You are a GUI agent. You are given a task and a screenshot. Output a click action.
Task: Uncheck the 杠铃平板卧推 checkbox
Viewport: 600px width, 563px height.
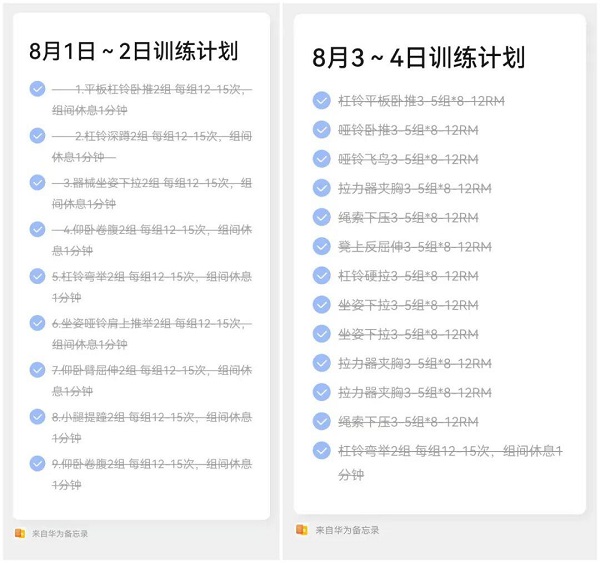321,101
